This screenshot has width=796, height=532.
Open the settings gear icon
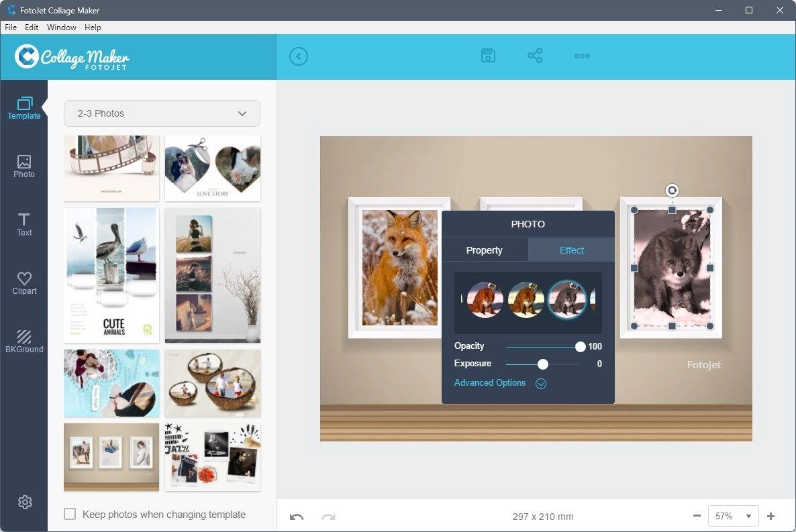pos(25,502)
